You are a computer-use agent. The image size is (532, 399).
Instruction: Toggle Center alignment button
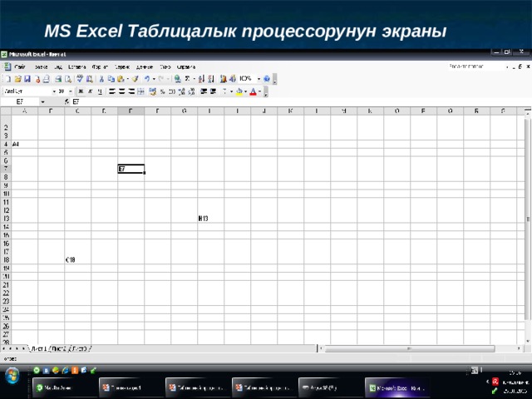(121, 91)
